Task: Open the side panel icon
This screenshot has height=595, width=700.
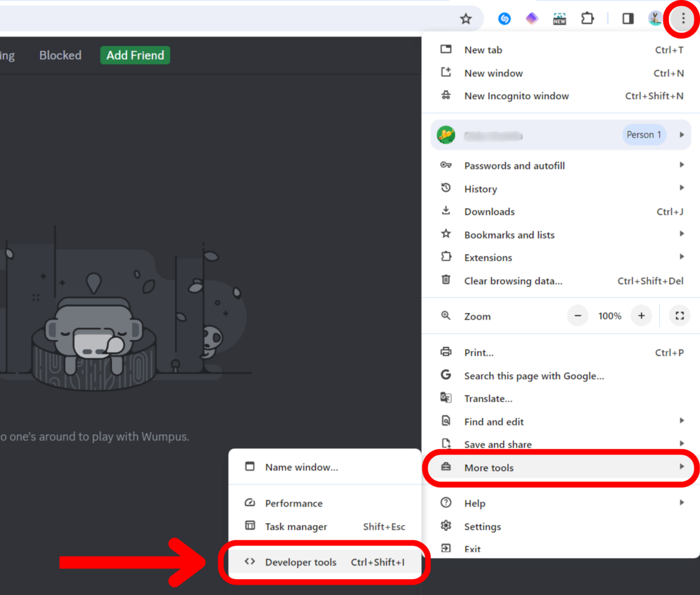Action: tap(628, 19)
